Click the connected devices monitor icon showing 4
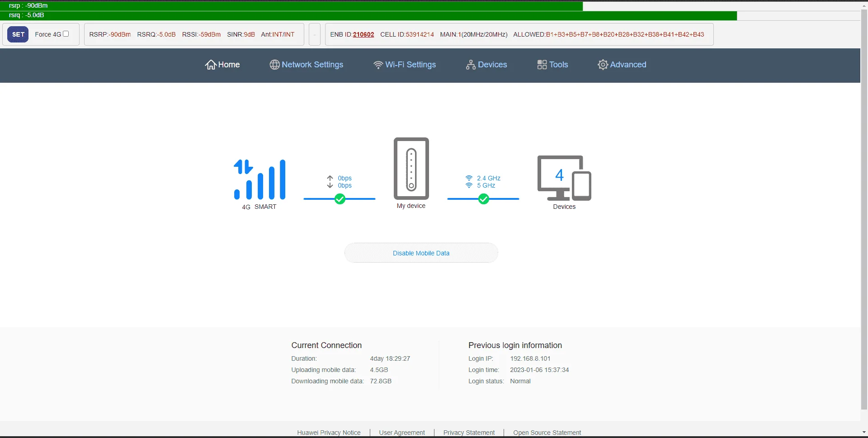868x438 pixels. tap(564, 178)
